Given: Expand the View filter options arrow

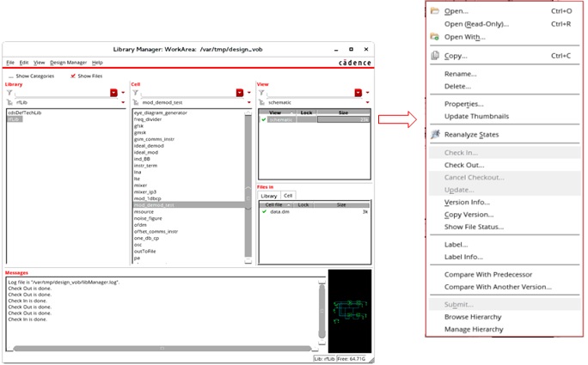Looking at the screenshot, I should tap(368, 93).
